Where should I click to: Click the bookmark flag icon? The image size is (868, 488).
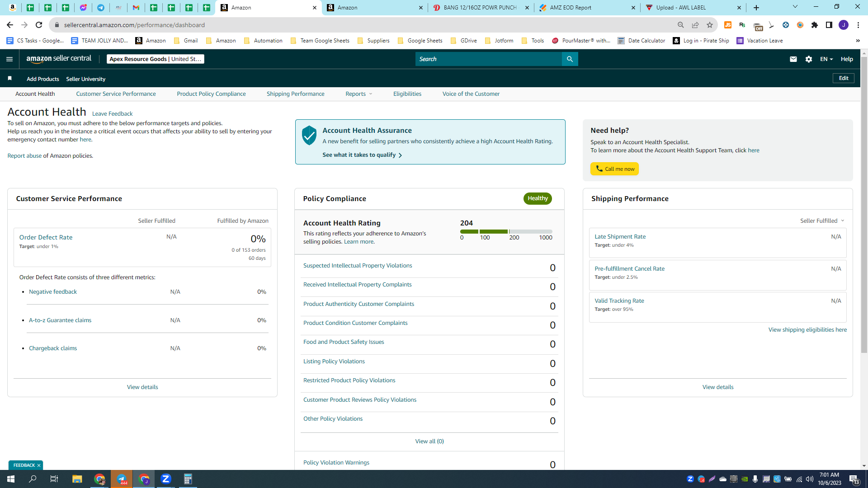[9, 79]
